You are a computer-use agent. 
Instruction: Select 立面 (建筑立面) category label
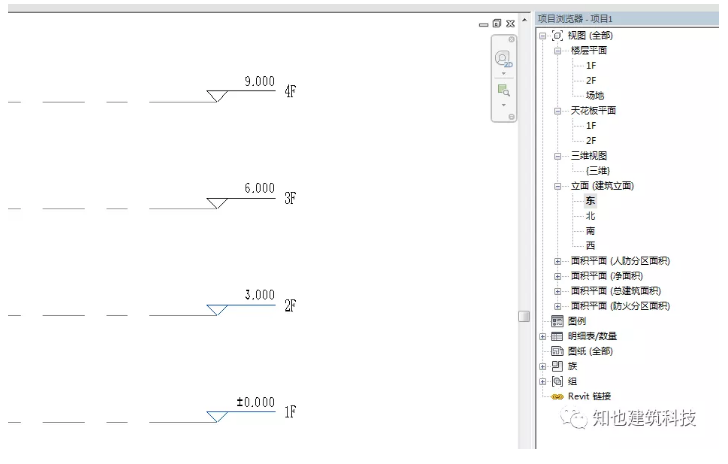point(602,186)
